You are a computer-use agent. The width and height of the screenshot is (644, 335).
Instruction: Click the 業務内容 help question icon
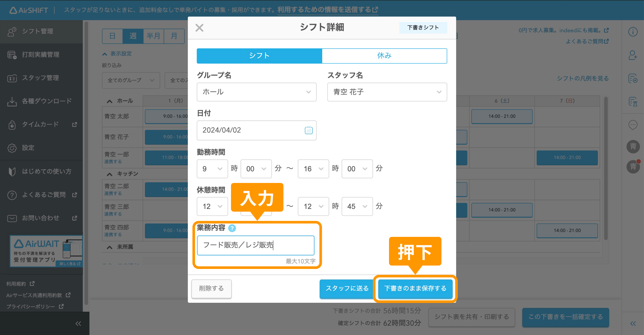pyautogui.click(x=232, y=228)
